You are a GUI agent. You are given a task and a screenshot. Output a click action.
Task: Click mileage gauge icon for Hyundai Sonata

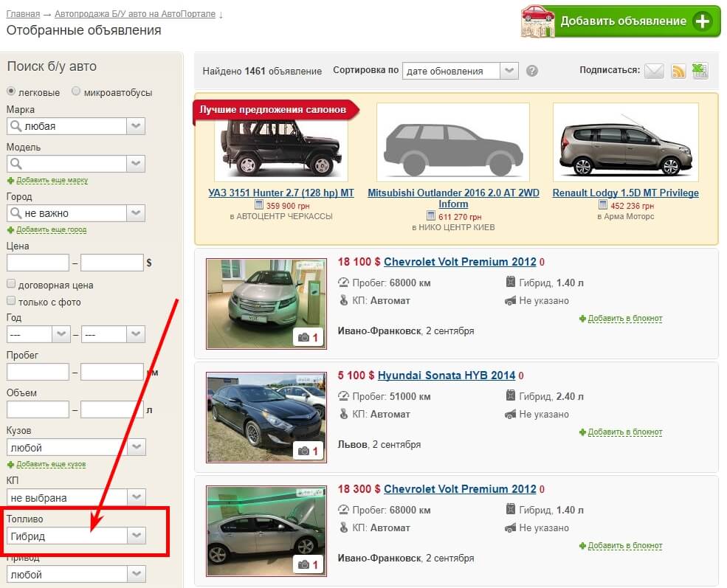343,396
